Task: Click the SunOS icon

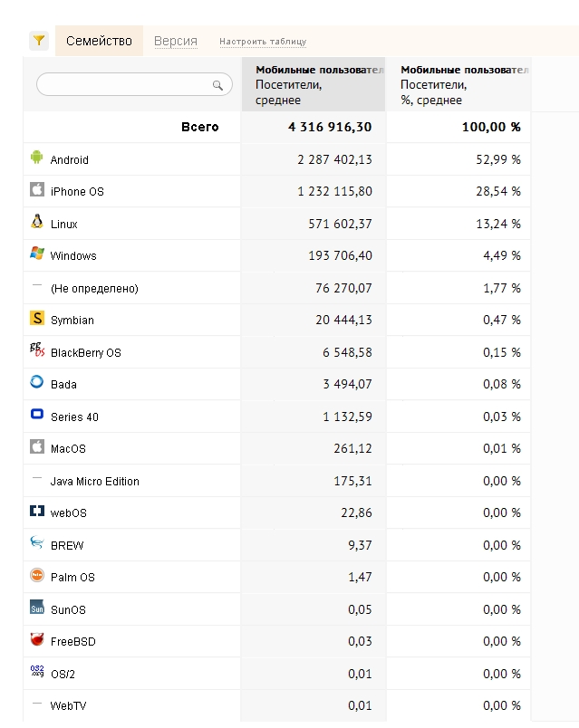Action: coord(37,608)
